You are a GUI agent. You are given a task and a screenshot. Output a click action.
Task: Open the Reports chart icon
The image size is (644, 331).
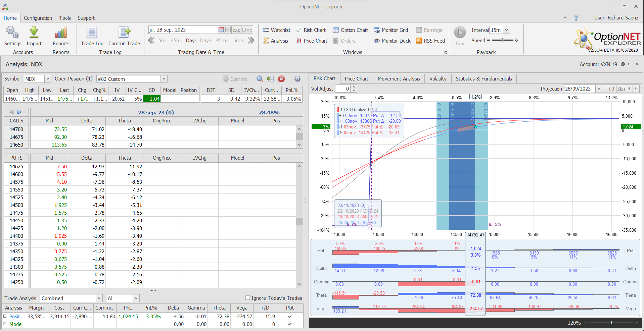tap(61, 33)
